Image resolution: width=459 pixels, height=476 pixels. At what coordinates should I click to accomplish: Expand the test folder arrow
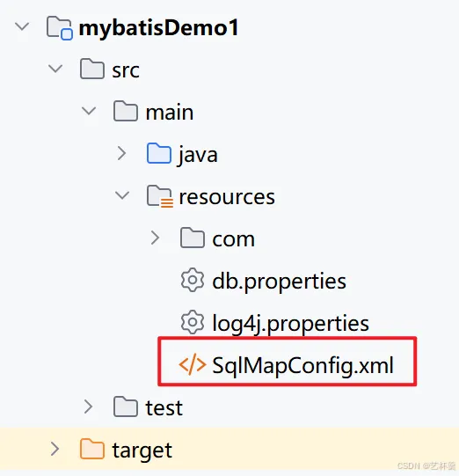coord(89,406)
